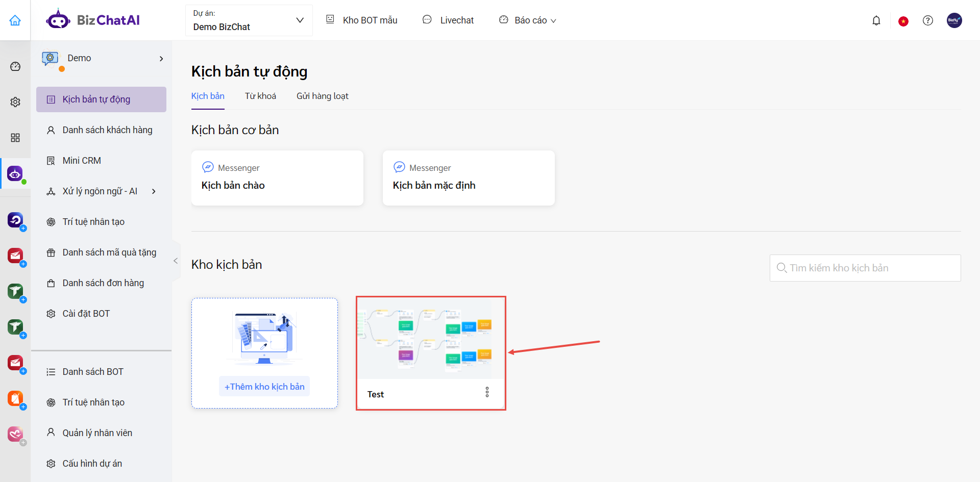Viewport: 980px width, 482px height.
Task: Open second green app rail icon
Action: [15, 326]
